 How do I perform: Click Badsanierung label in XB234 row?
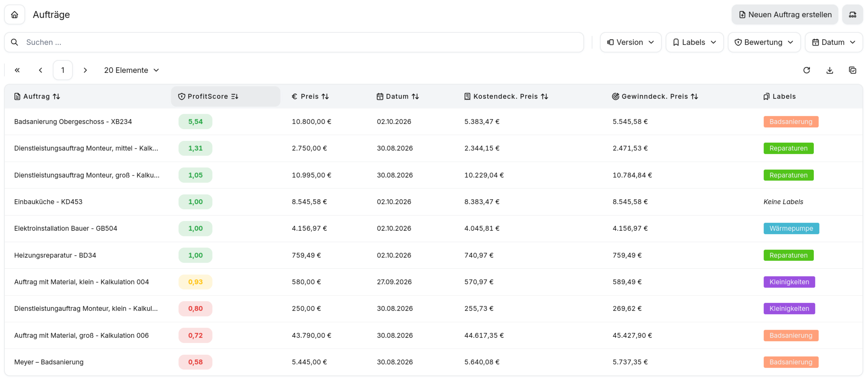pos(791,122)
